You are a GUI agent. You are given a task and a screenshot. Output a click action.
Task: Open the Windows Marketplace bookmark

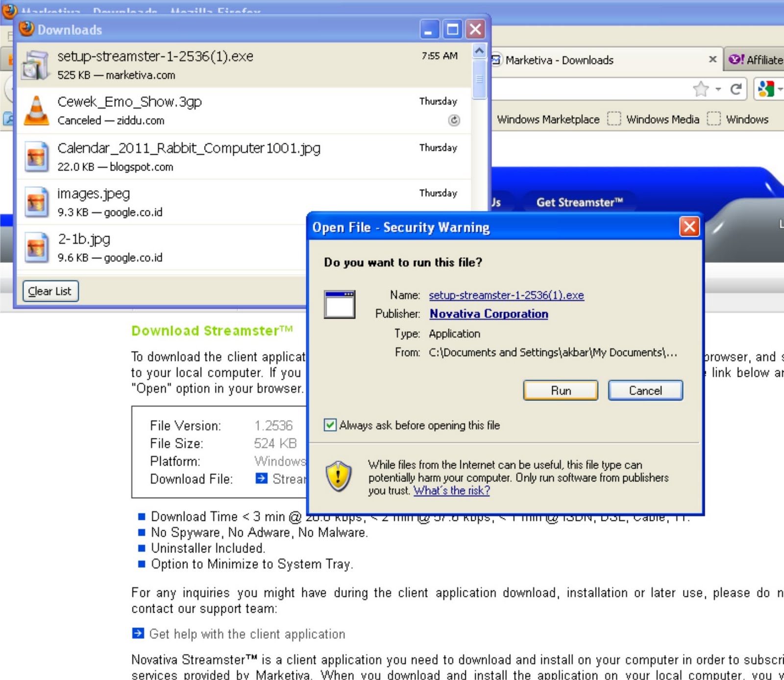tap(548, 120)
